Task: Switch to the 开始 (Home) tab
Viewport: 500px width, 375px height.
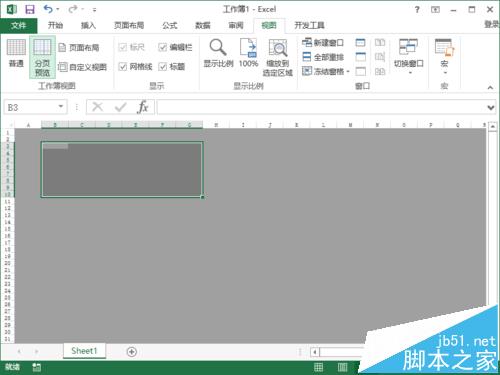Action: (55, 25)
